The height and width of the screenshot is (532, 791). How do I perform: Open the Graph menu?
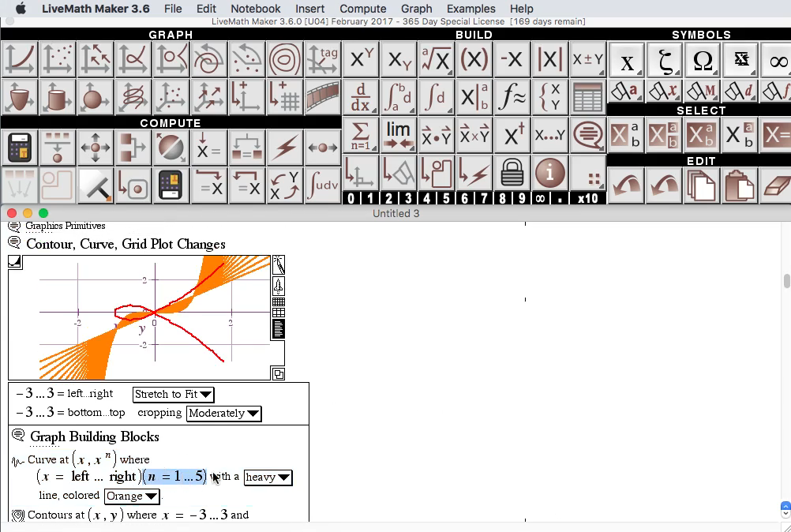click(416, 9)
